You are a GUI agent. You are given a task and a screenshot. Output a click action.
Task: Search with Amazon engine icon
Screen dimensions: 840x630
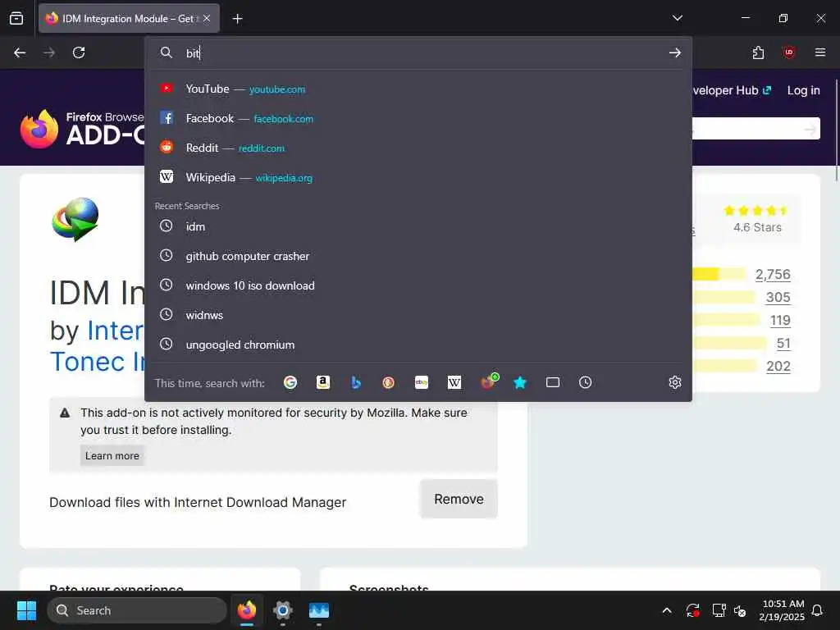tap(323, 382)
